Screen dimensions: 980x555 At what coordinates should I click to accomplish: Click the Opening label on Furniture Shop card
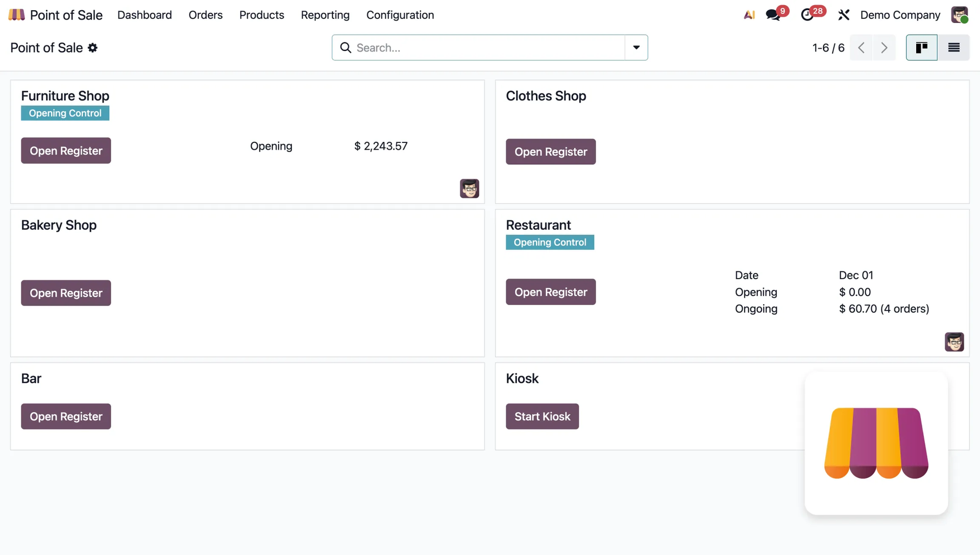point(271,146)
